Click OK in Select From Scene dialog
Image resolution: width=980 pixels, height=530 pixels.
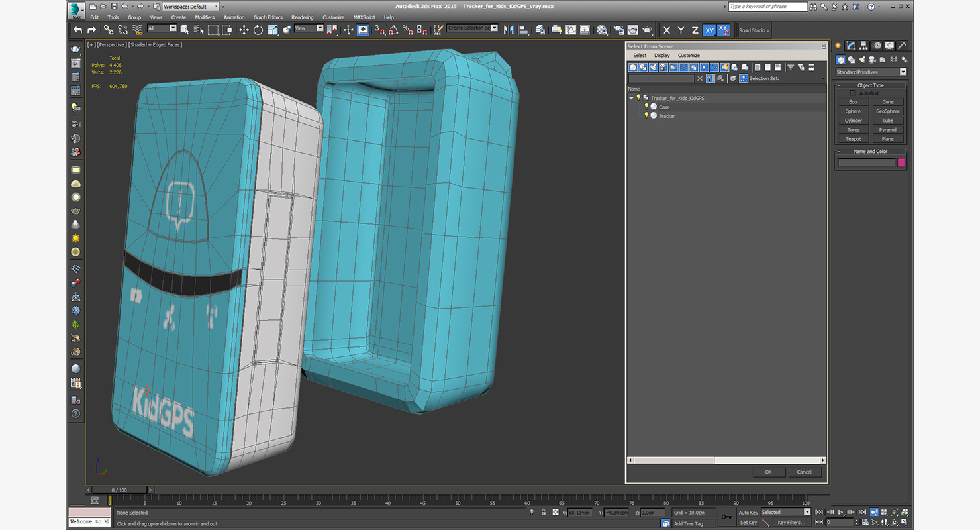coord(768,472)
